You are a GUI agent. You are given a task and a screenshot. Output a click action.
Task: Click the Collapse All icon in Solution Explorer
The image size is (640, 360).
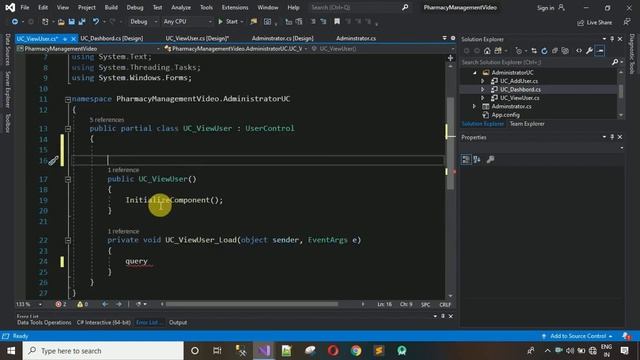(x=555, y=51)
